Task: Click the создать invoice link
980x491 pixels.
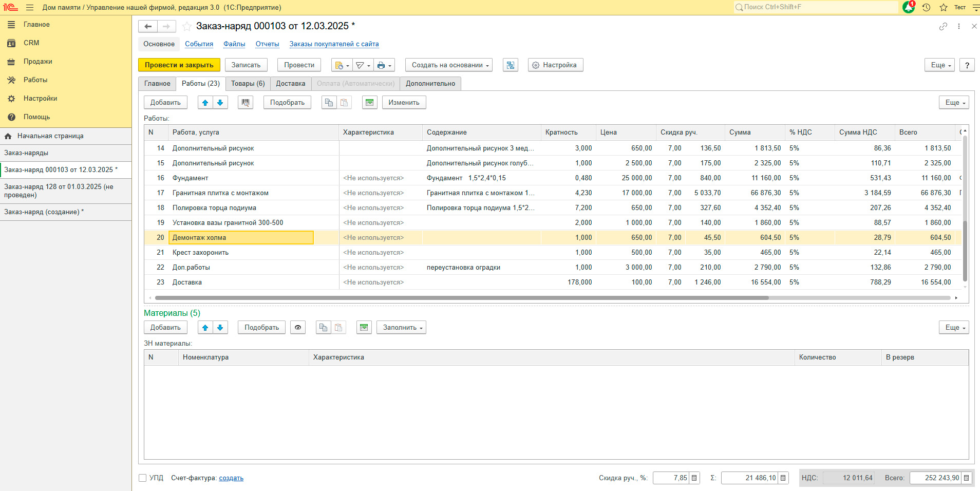Action: click(x=231, y=478)
